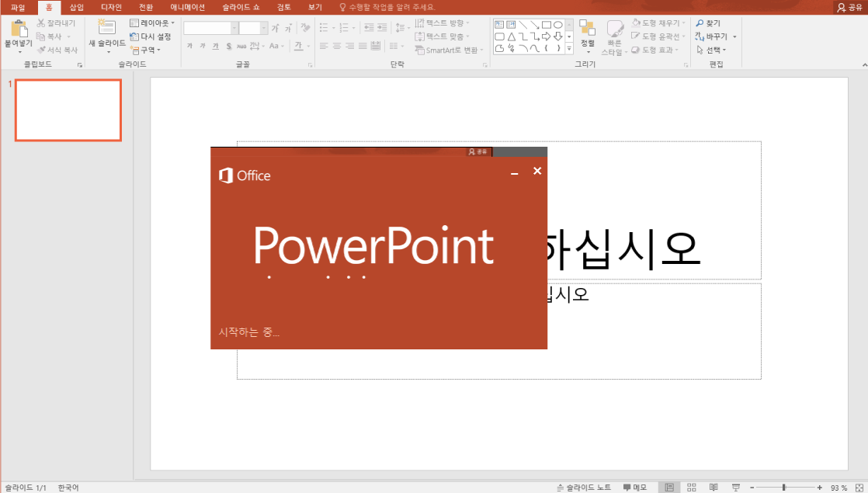Toggle underline formatting
This screenshot has width=868, height=493.
[x=215, y=46]
